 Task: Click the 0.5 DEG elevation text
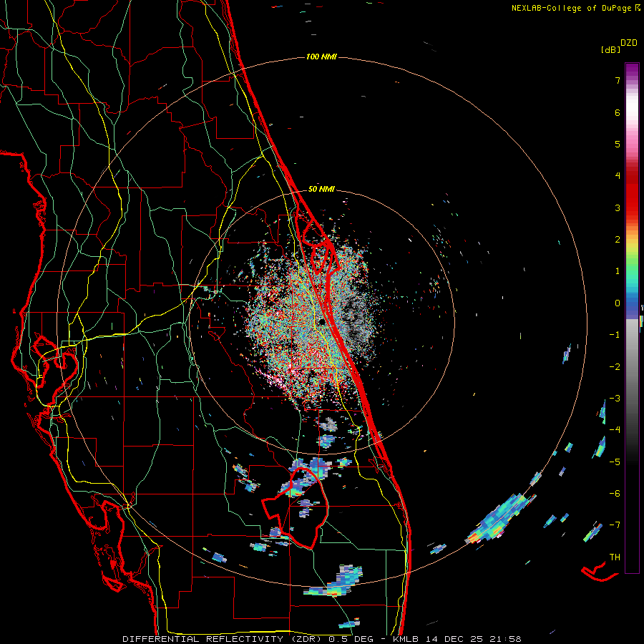click(x=351, y=639)
